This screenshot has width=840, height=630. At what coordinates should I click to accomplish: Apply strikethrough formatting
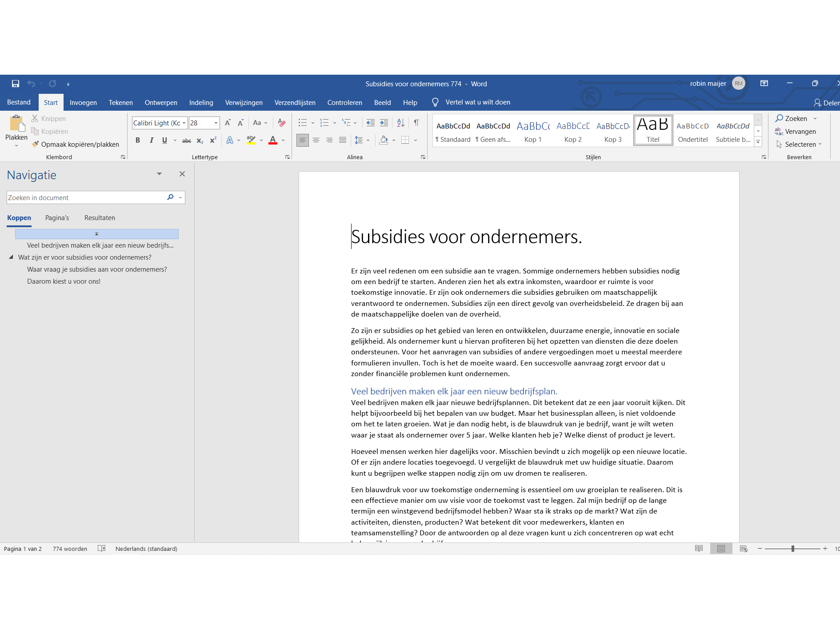(187, 140)
